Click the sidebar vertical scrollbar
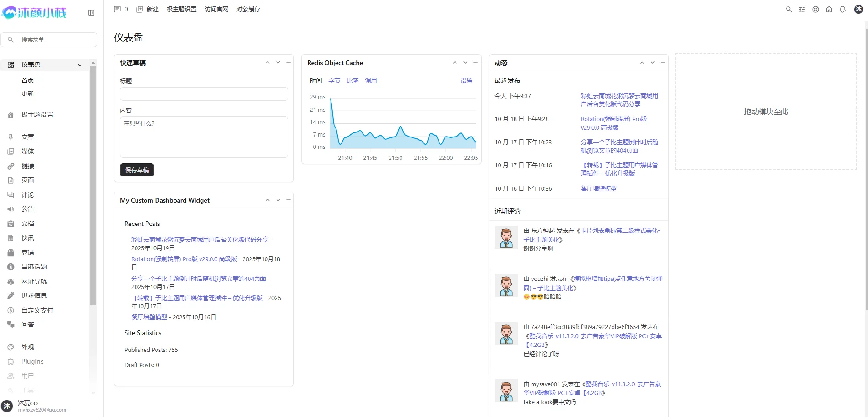The width and height of the screenshot is (868, 417). (93, 183)
